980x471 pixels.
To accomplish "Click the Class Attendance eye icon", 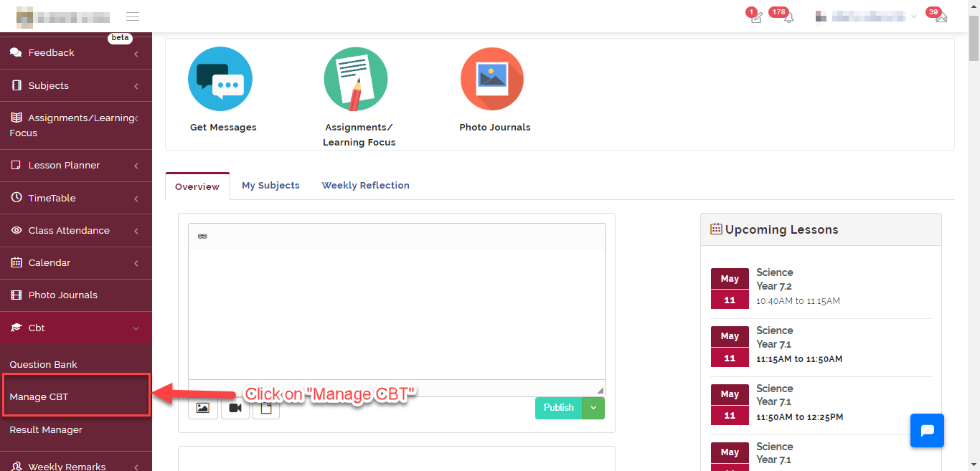I will [x=16, y=231].
